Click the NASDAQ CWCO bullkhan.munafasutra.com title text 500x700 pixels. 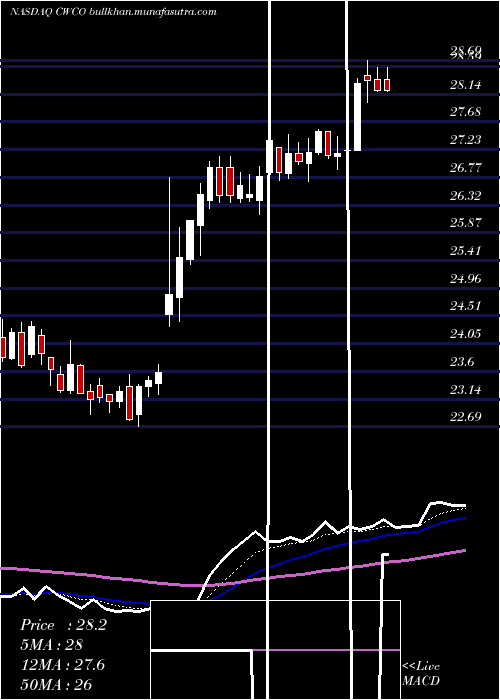click(x=113, y=12)
